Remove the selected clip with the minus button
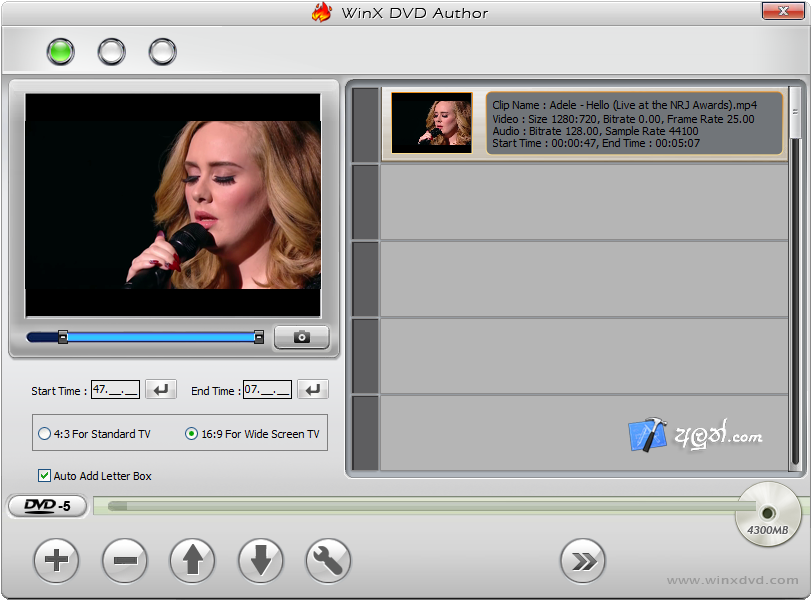The width and height of the screenshot is (812, 601). click(x=124, y=560)
